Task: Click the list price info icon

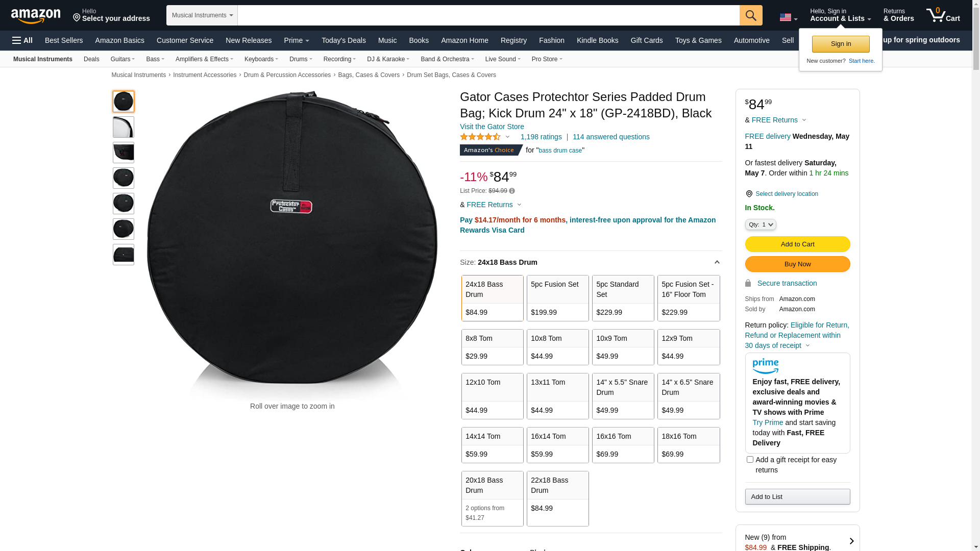Action: [512, 191]
